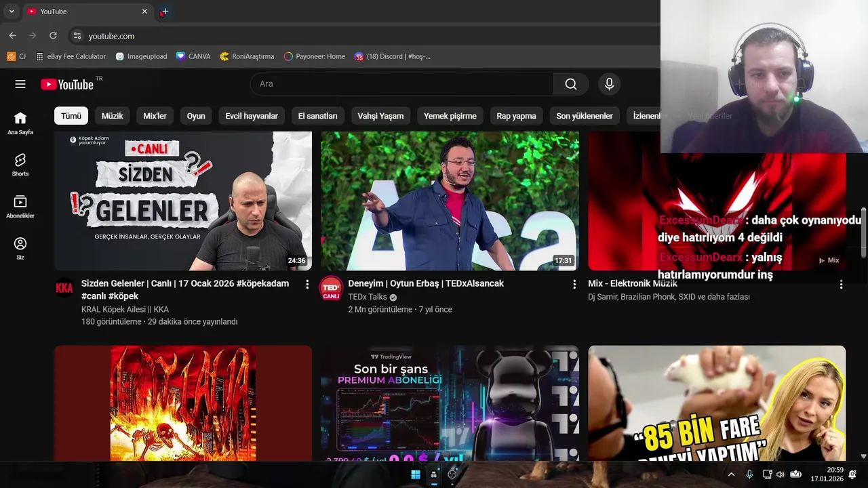The image size is (868, 488).
Task: Reload the page with refresh icon
Action: (53, 36)
